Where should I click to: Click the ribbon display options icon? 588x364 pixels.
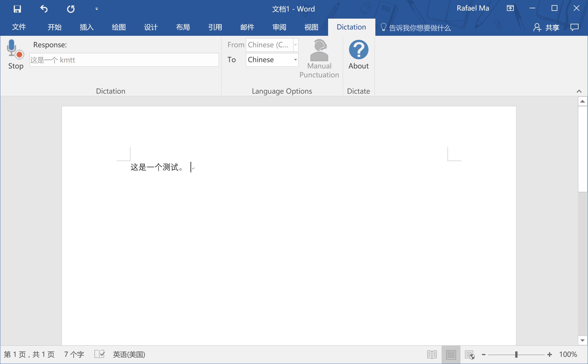[510, 8]
